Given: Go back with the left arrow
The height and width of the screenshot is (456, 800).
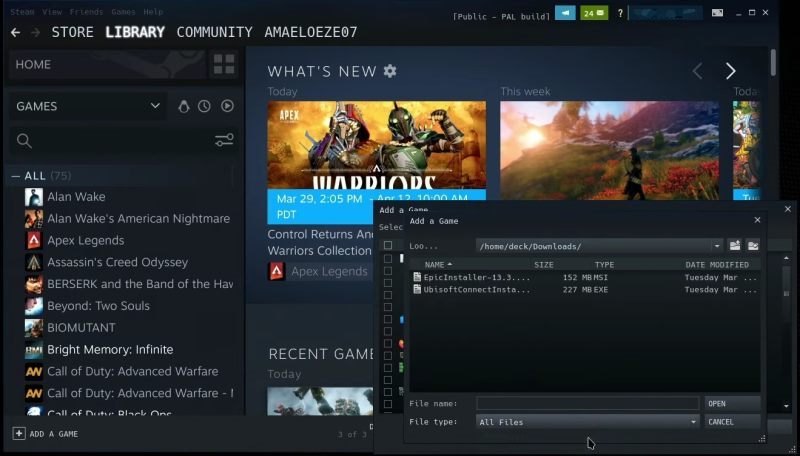Looking at the screenshot, I should [x=15, y=33].
